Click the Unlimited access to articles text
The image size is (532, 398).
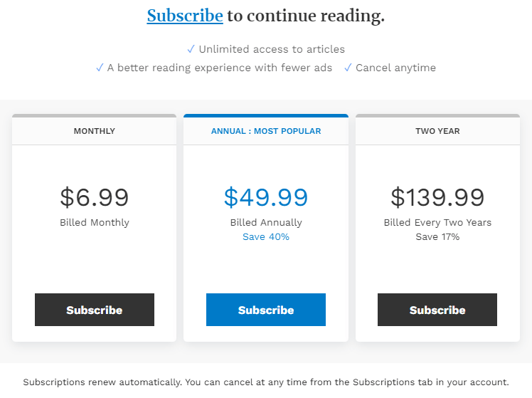272,49
